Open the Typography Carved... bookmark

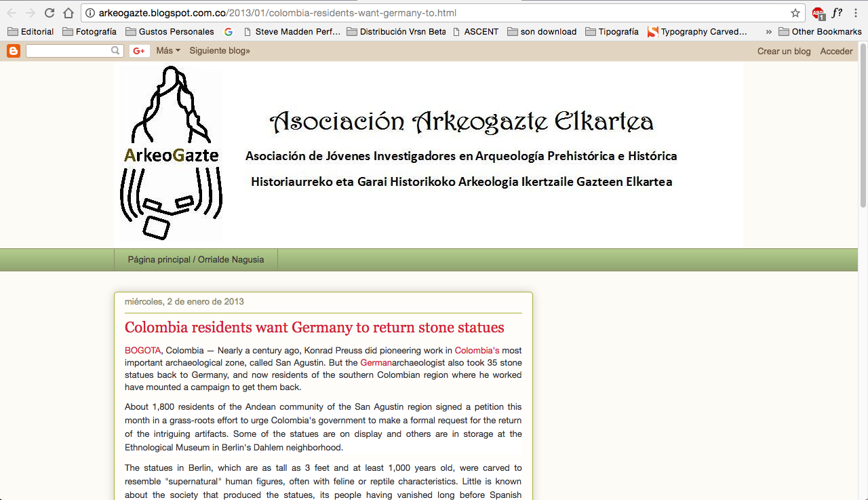[697, 31]
